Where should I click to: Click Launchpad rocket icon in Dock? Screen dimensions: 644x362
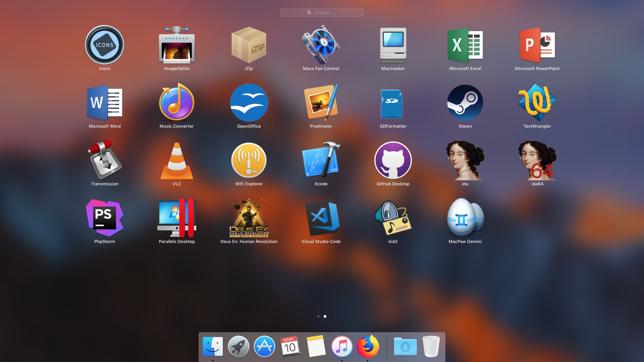(x=238, y=347)
